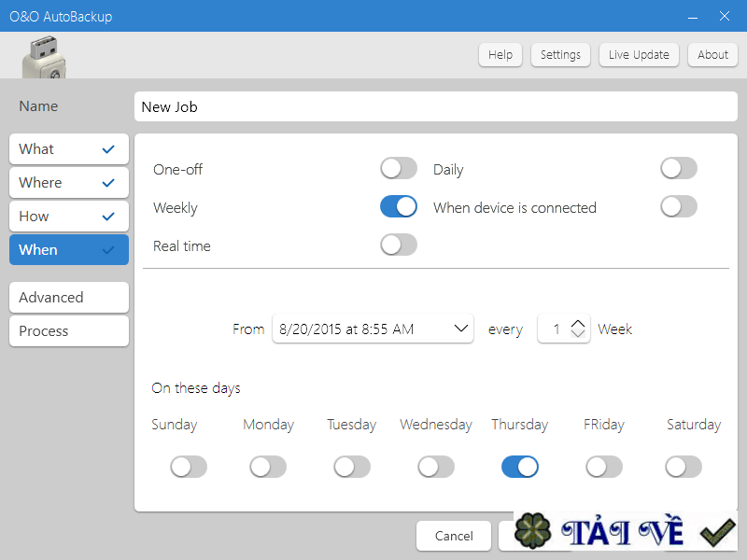Click the checkmark on the What step

coord(109,149)
